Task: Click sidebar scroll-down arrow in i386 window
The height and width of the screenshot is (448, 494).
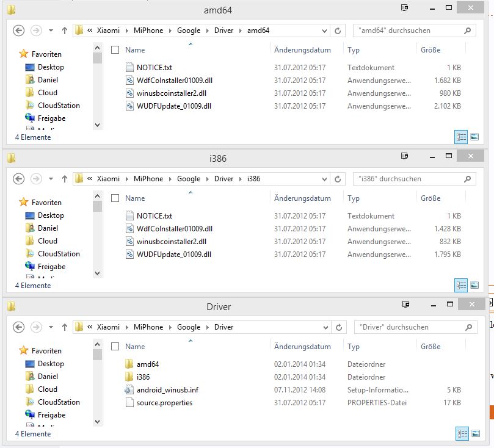Action: click(x=97, y=273)
